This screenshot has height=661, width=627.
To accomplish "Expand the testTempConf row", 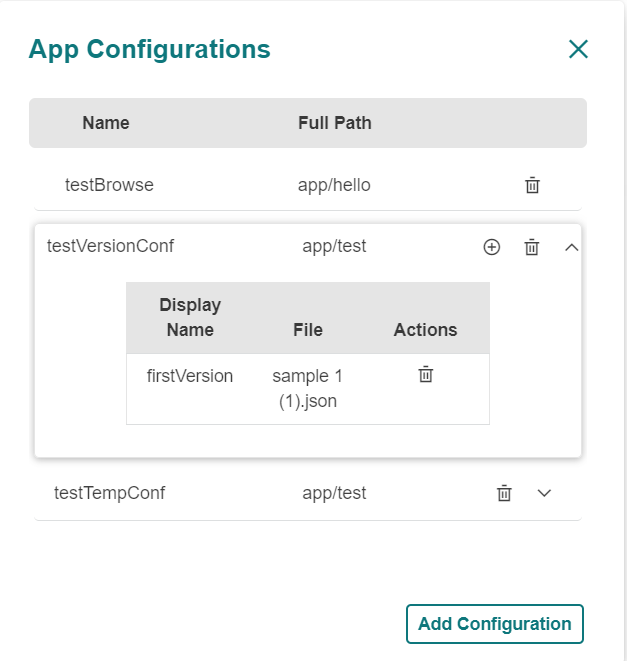I will (x=545, y=492).
